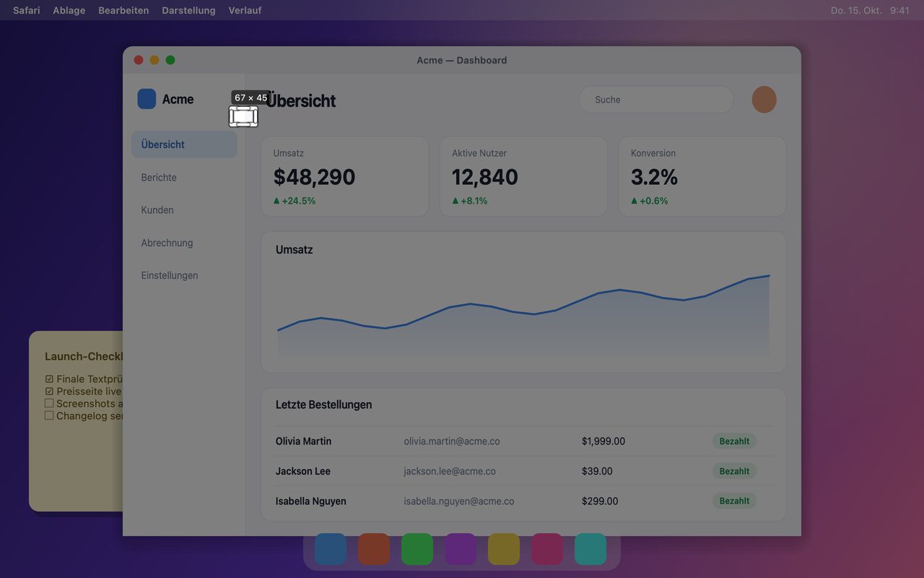Image resolution: width=924 pixels, height=578 pixels.
Task: Uncheck the Preisseite live checkbox
Action: (x=49, y=391)
